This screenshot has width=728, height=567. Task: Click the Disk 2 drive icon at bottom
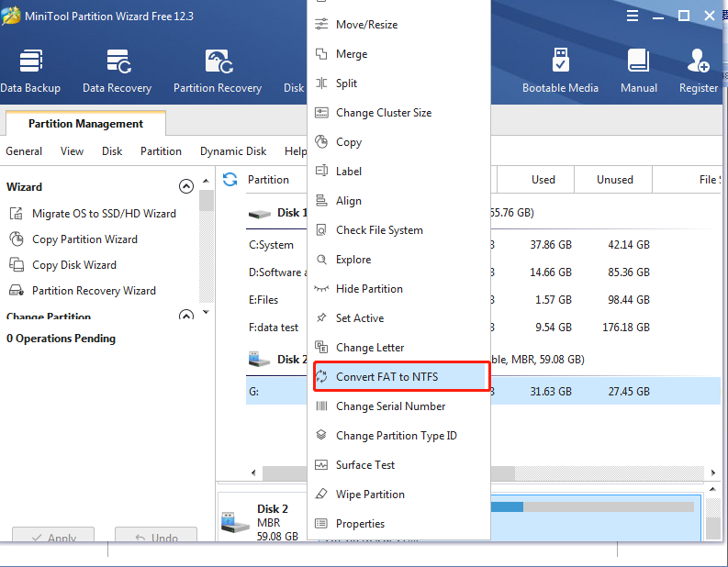coord(234,522)
